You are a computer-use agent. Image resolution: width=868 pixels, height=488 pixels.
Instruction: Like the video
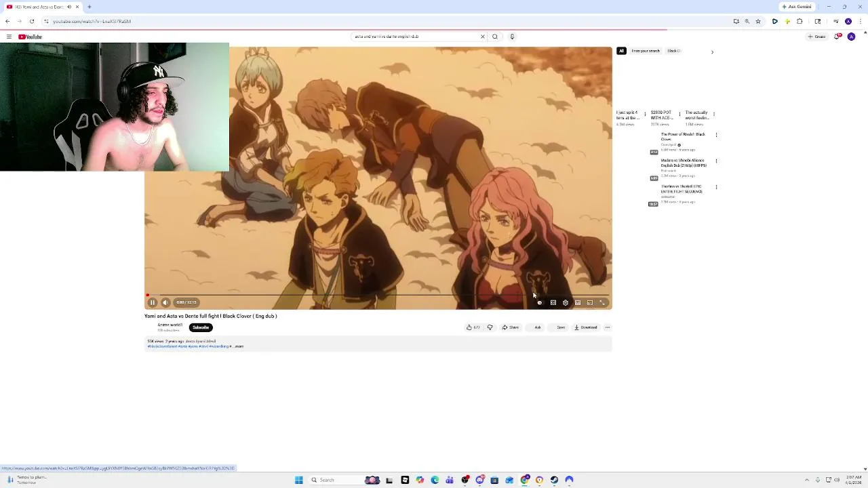tap(473, 327)
